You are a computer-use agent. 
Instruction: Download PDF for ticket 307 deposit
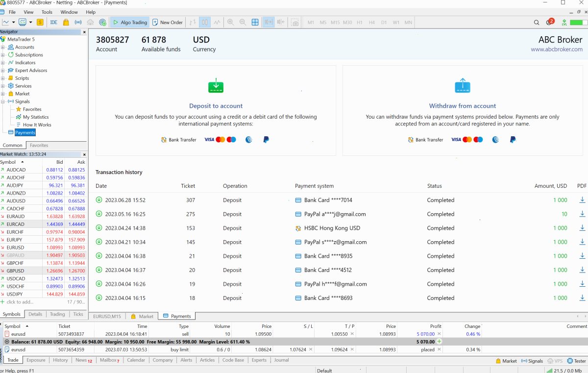coord(582,200)
